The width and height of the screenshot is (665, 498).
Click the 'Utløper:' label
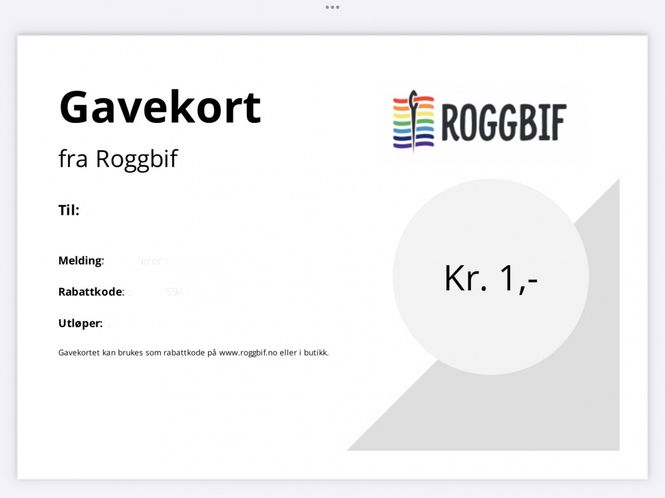81,323
